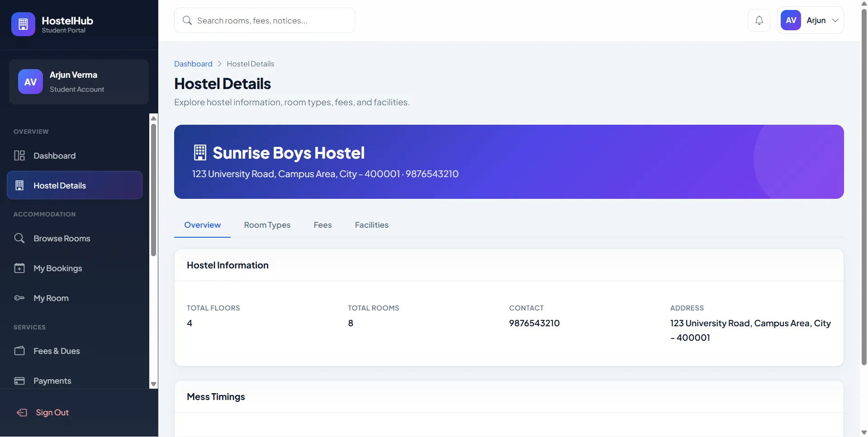Click the building icon beside Sunrise Boys Hostel

200,153
